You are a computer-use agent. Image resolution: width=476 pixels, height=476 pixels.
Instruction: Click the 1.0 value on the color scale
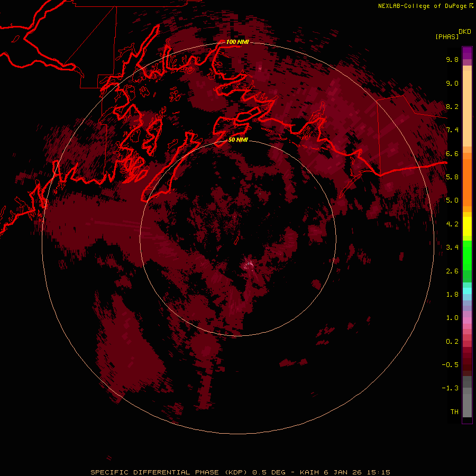click(452, 318)
